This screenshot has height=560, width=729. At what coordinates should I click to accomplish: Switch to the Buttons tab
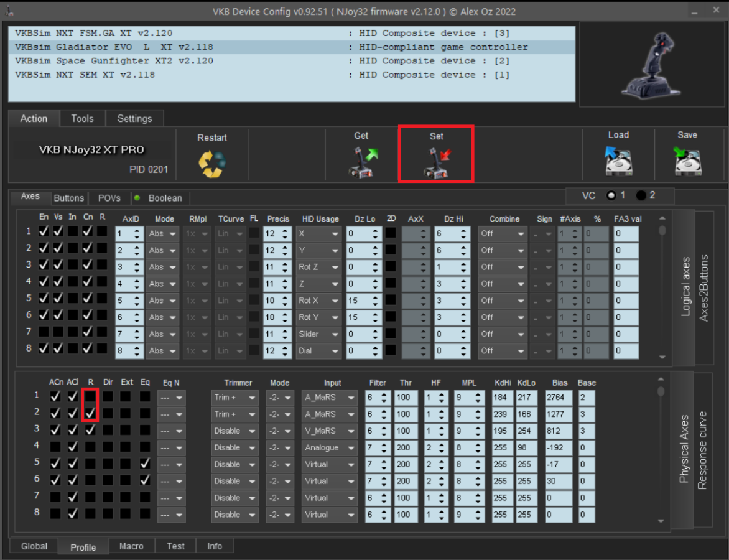[69, 198]
